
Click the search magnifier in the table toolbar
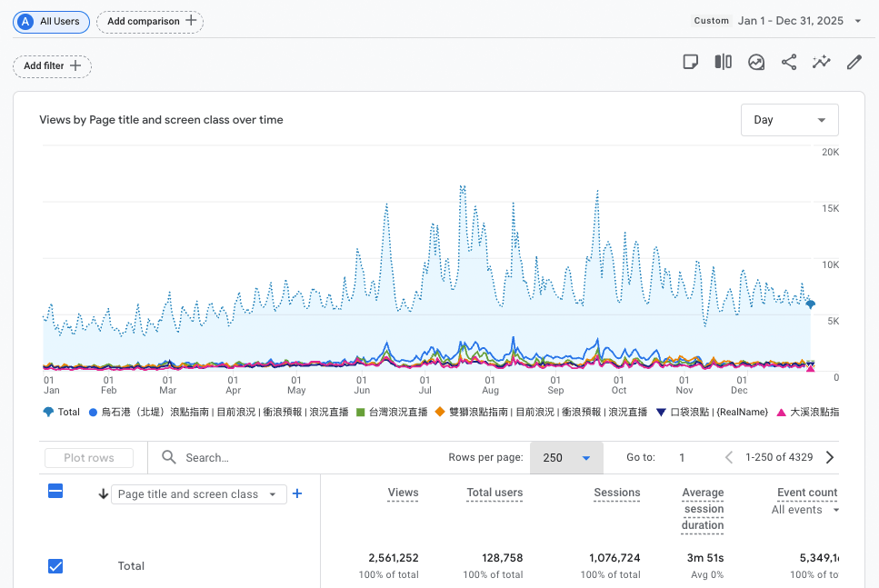click(x=168, y=457)
